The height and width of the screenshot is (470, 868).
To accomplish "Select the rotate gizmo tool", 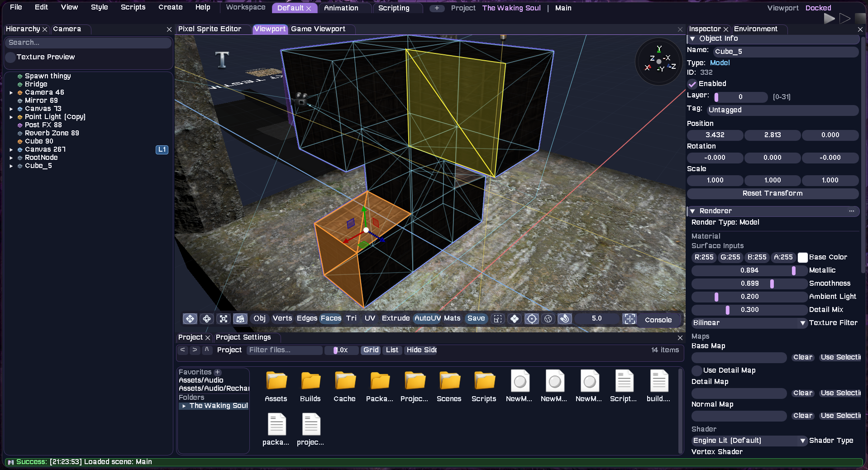I will click(207, 319).
